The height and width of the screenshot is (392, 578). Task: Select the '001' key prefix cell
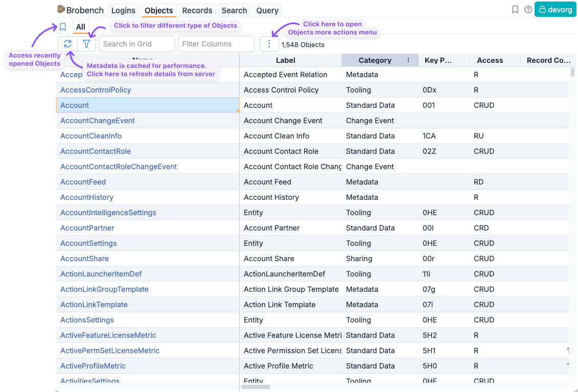tap(444, 105)
